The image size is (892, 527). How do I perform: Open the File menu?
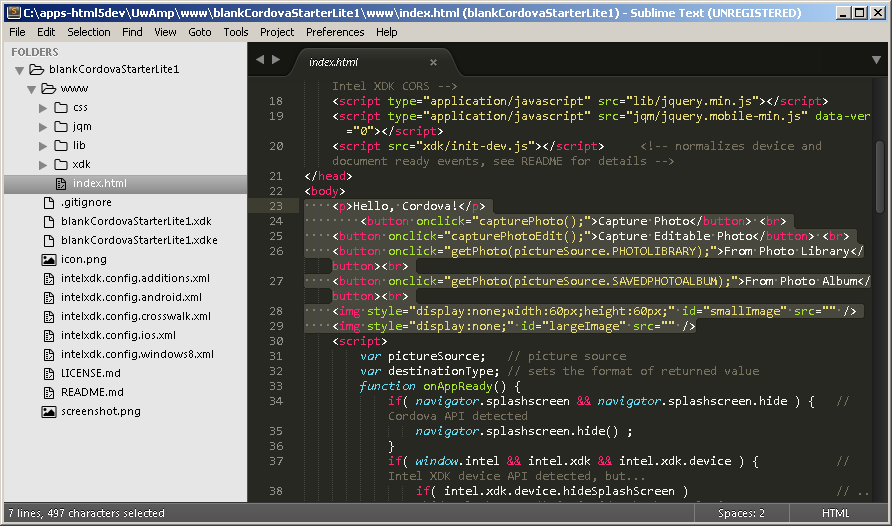[17, 32]
